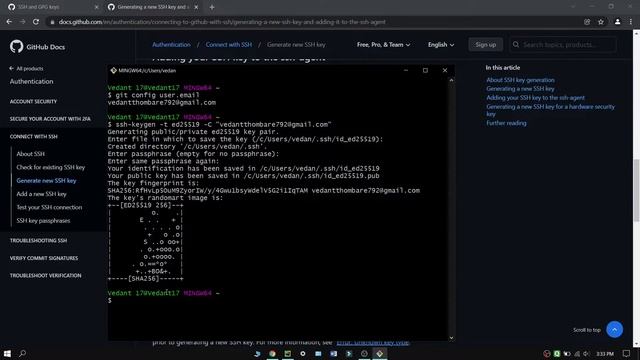
Task: Click the Authentication breadcrumb link
Action: tap(171, 44)
